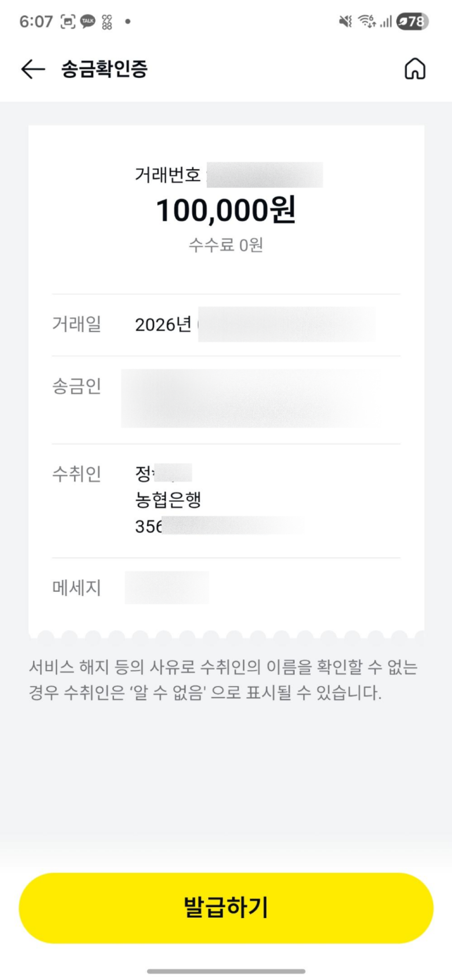Go back using the left arrow
This screenshot has height=980, width=452.
point(33,69)
